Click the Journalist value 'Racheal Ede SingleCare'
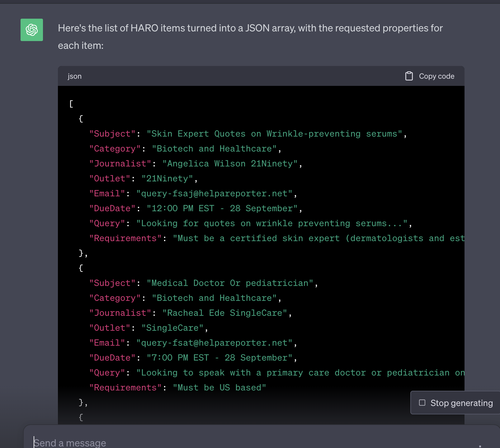 coord(224,313)
